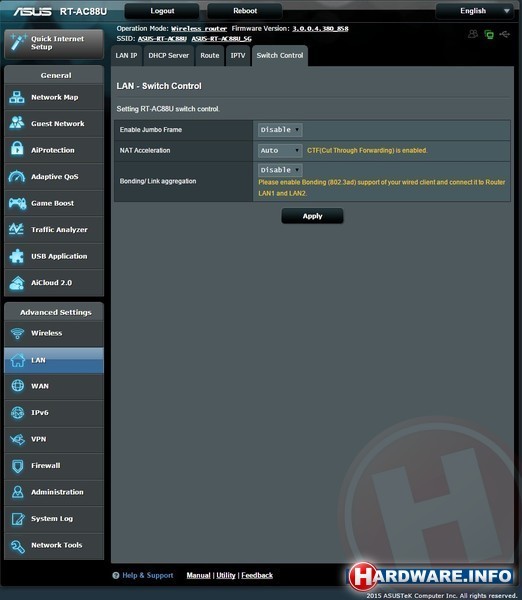This screenshot has height=600, width=522.
Task: Click 'CTF(Cut Through Forwarding) is enabled.' text
Action: click(367, 150)
